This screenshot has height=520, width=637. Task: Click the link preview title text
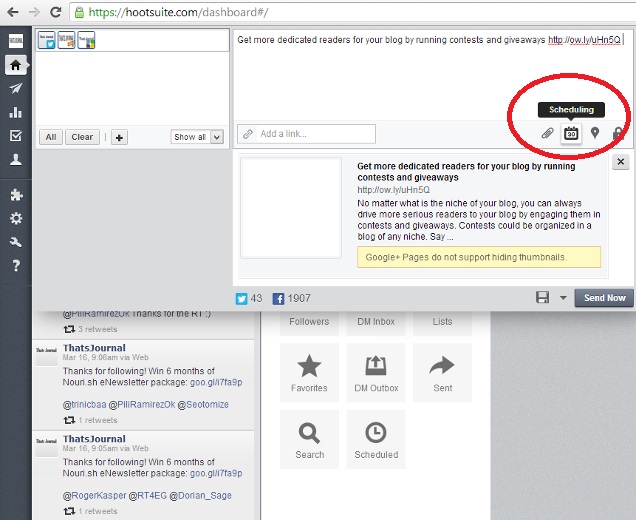tap(466, 172)
